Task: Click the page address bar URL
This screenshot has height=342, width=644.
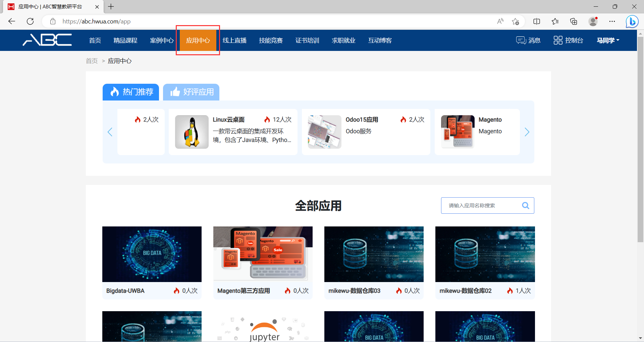Action: 97,21
